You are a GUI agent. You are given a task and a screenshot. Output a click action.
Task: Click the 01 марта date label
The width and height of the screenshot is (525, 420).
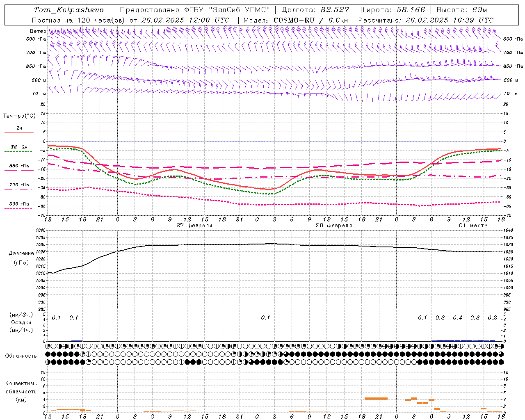pos(473,226)
